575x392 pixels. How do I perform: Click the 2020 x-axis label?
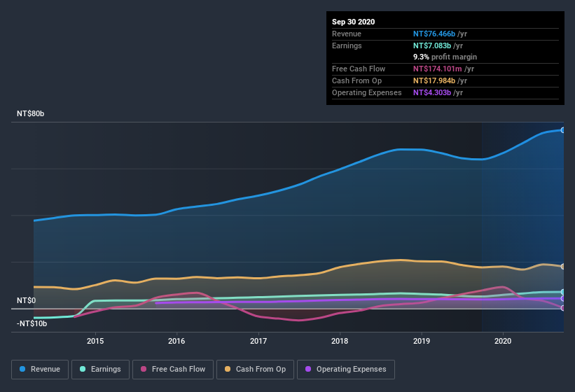pos(503,341)
